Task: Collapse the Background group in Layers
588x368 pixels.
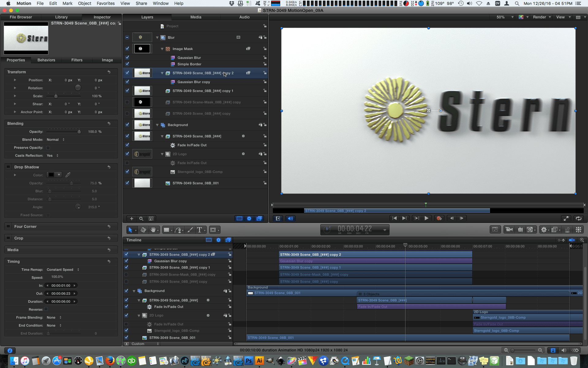Action: 157,125
